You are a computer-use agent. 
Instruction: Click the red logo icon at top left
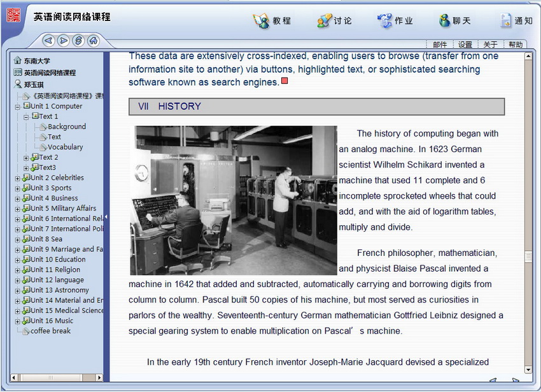[x=13, y=15]
